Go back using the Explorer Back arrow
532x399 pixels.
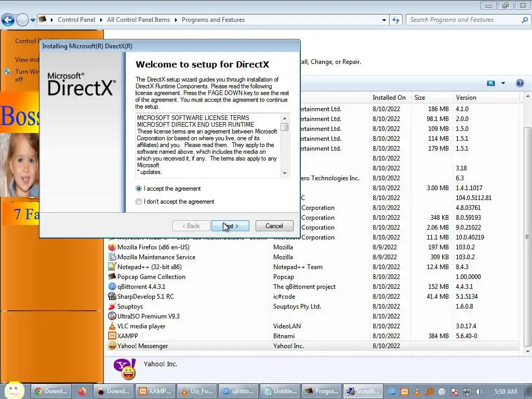click(x=8, y=20)
